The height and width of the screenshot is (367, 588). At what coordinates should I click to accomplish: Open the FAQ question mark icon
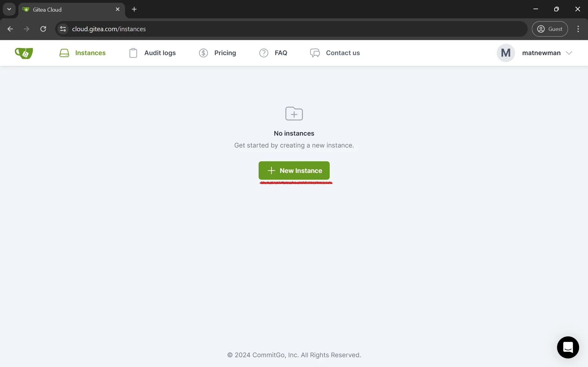264,53
